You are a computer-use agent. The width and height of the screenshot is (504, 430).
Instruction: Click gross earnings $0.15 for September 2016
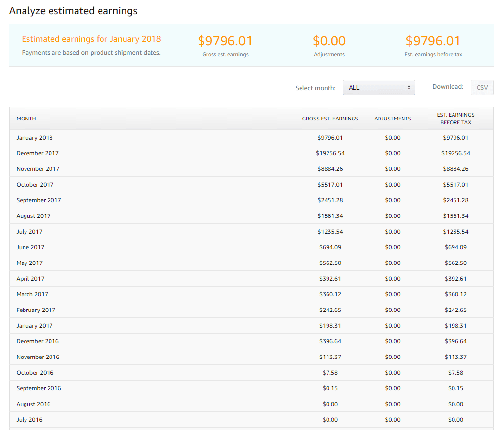pyautogui.click(x=330, y=388)
